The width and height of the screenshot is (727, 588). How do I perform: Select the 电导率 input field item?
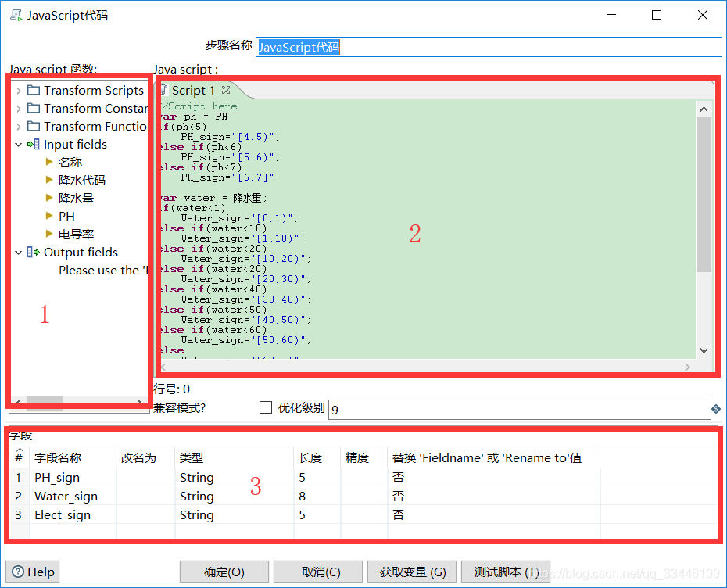(76, 234)
